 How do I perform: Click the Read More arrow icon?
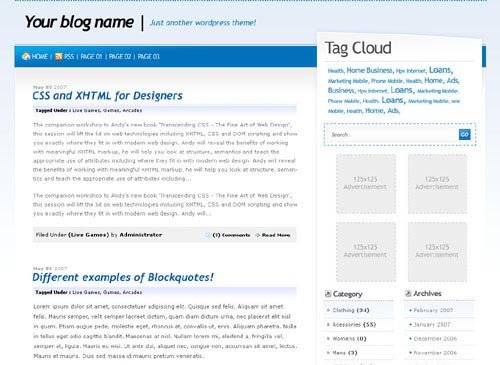pos(258,235)
